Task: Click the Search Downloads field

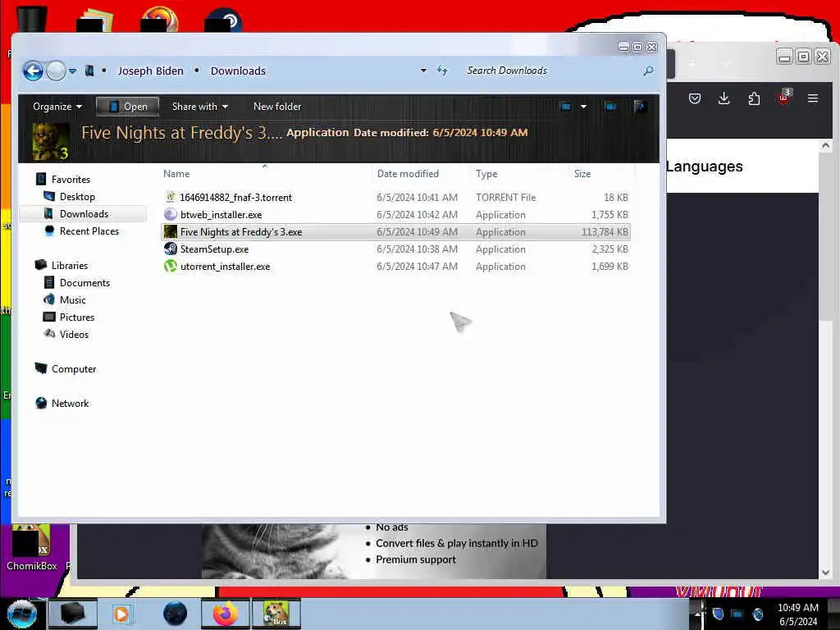Action: coord(552,71)
